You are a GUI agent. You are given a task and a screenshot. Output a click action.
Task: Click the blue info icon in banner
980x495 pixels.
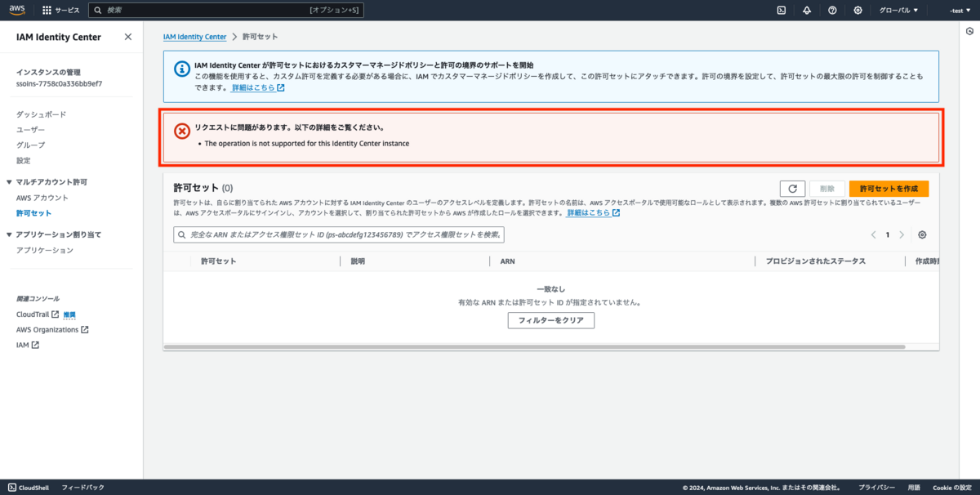click(x=181, y=67)
